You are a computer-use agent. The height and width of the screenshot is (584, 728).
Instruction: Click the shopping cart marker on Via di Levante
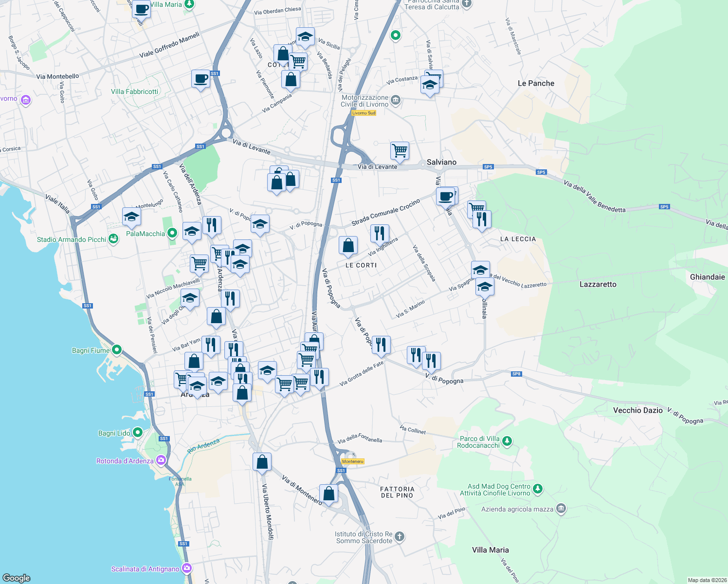point(400,151)
